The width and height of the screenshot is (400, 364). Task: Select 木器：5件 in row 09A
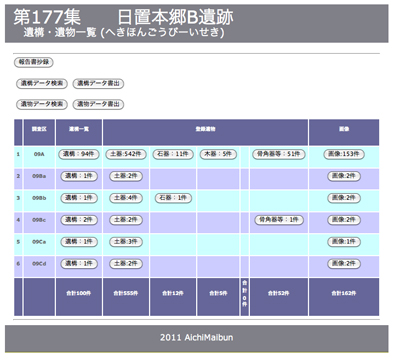218,154
